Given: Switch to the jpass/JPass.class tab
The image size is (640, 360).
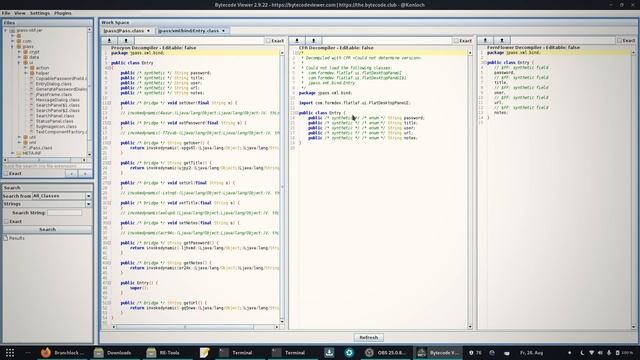Looking at the screenshot, I should coord(124,31).
